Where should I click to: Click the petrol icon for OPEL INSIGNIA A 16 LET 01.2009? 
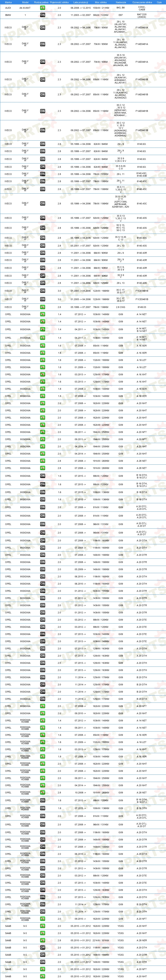click(x=42, y=367)
